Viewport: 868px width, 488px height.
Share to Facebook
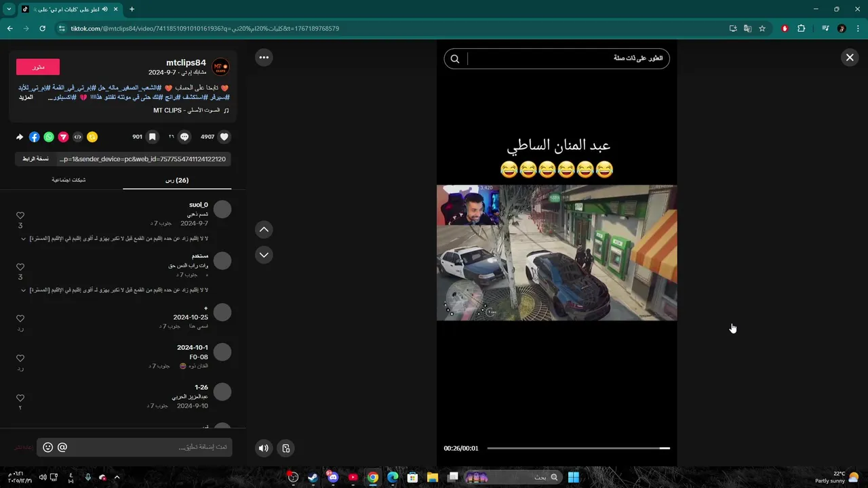pyautogui.click(x=34, y=137)
